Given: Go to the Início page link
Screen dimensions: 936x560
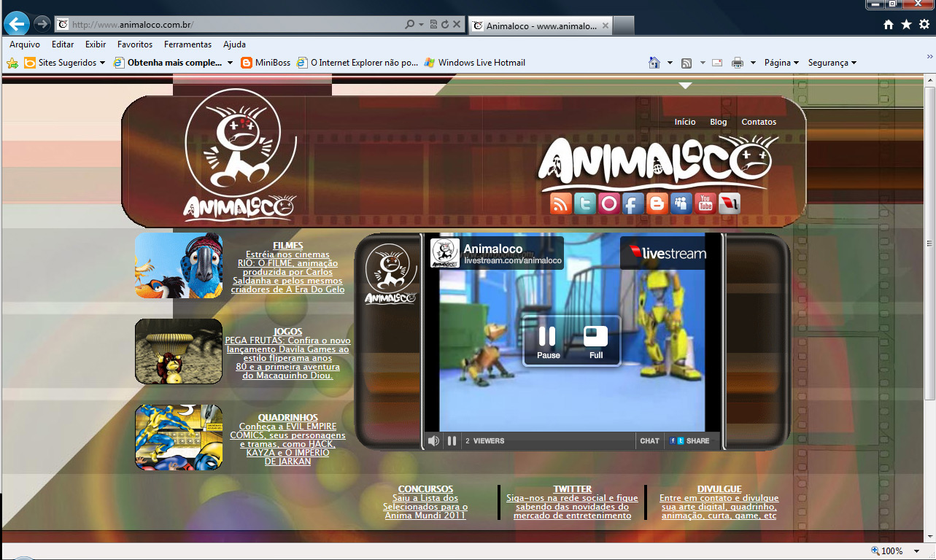Looking at the screenshot, I should tap(685, 122).
